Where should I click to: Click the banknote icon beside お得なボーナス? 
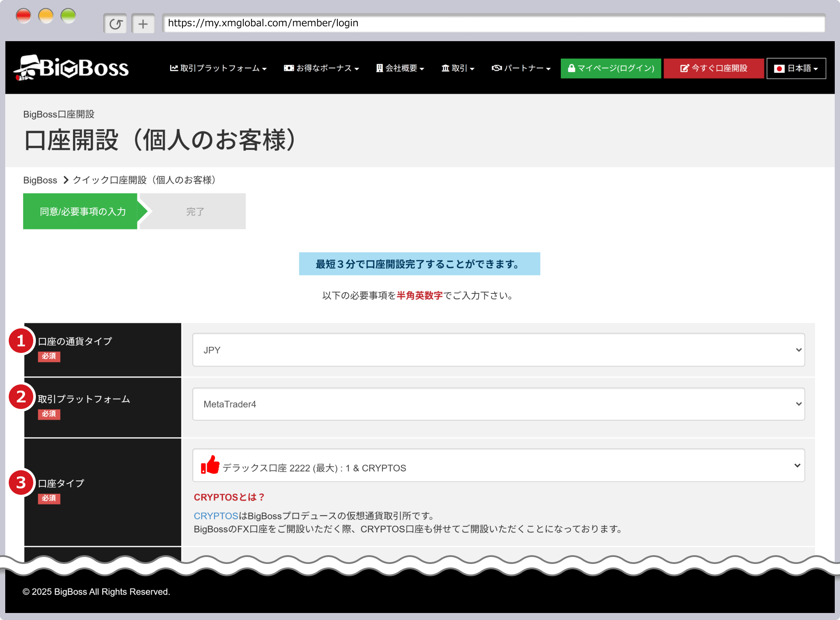click(289, 68)
